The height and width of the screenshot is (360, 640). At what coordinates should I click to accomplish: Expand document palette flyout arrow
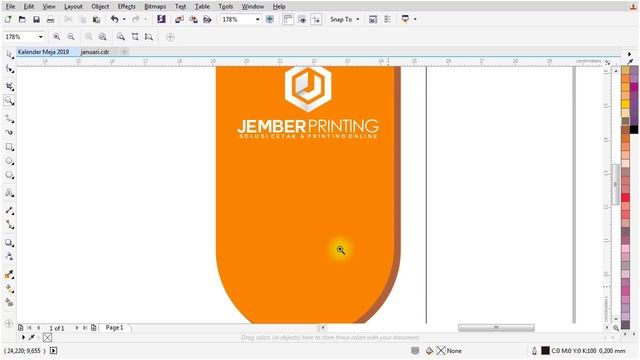tap(23, 338)
